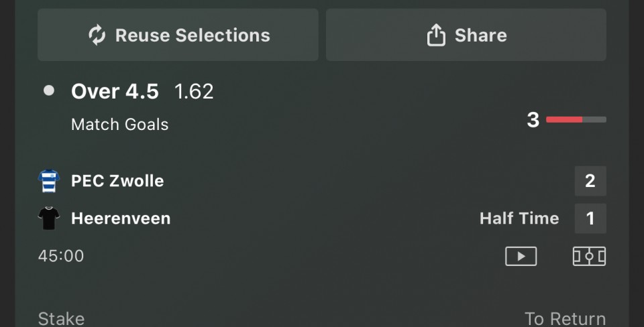Viewport: 644px width, 327px height.
Task: Click the Half Time status label
Action: [x=519, y=218]
